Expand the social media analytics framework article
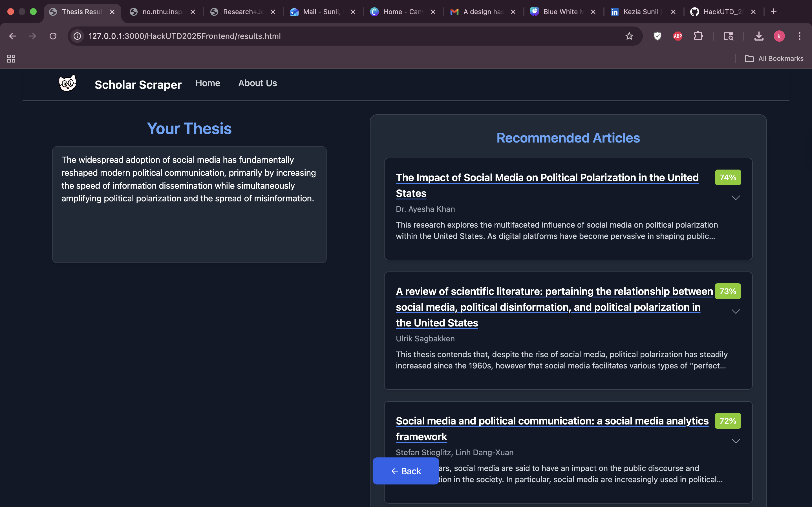 [736, 441]
